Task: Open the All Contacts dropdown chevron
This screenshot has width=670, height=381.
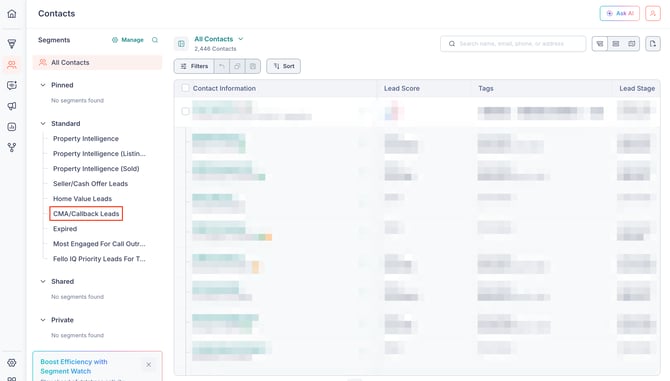Action: [x=241, y=39]
